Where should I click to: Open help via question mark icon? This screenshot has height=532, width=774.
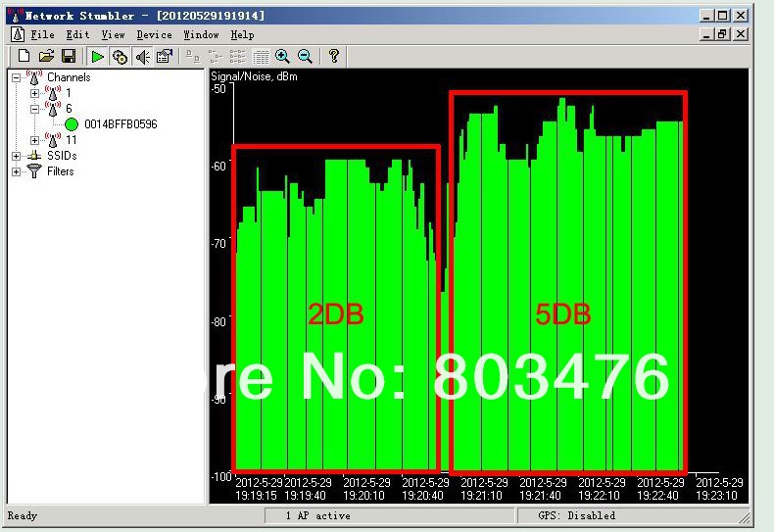(x=334, y=56)
